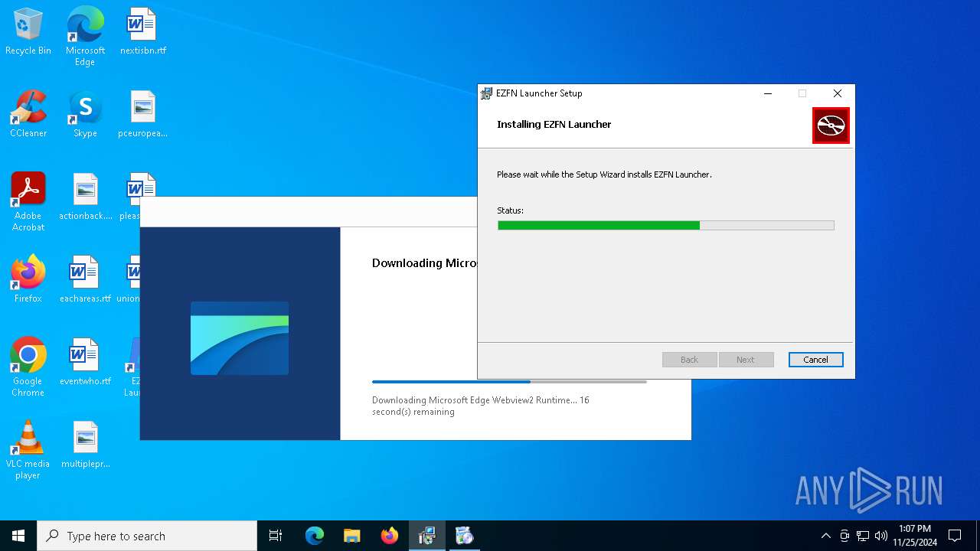Open Microsoft Edge from the taskbar
Image resolution: width=980 pixels, height=551 pixels.
click(x=315, y=536)
